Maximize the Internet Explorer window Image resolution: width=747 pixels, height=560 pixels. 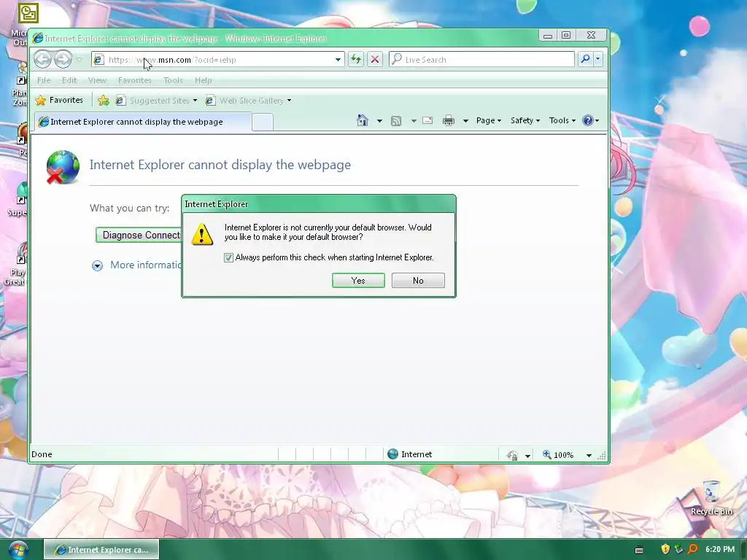[x=566, y=35]
